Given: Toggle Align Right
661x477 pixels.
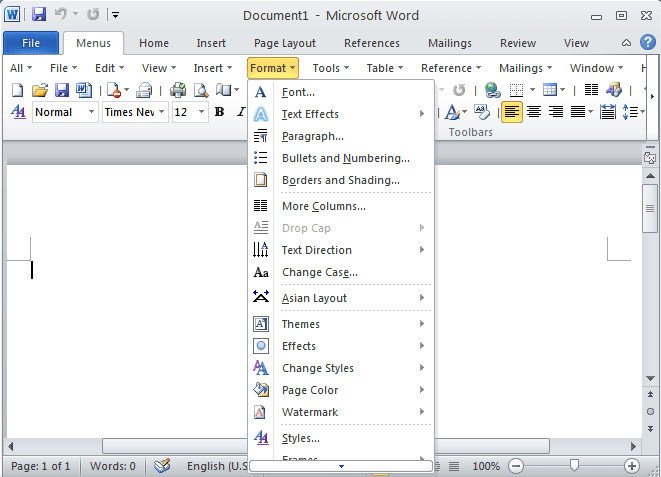Looking at the screenshot, I should (556, 112).
